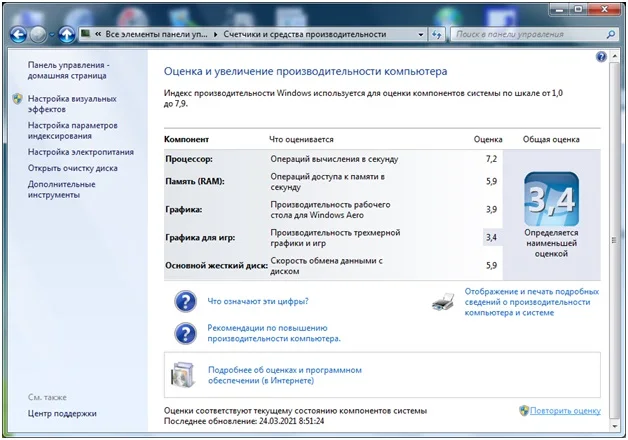628x440 pixels.
Task: Click 'Повторить оценку' to rerun assessment
Action: click(565, 411)
